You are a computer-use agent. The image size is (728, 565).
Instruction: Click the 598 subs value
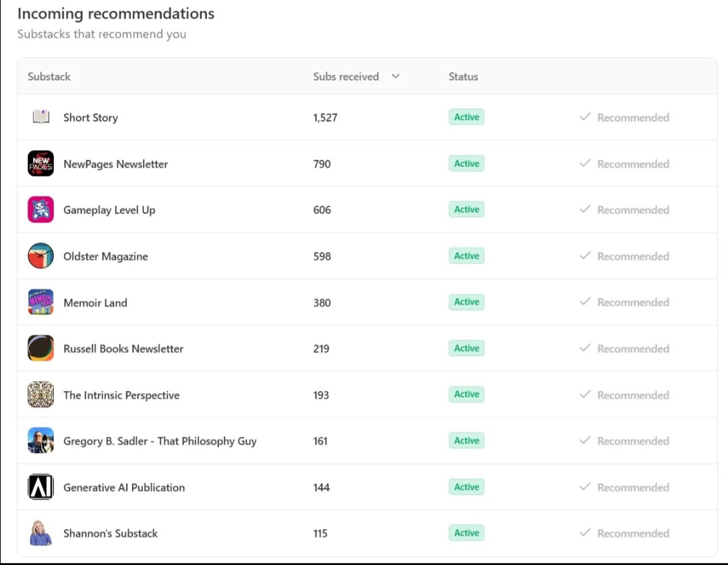tap(322, 257)
